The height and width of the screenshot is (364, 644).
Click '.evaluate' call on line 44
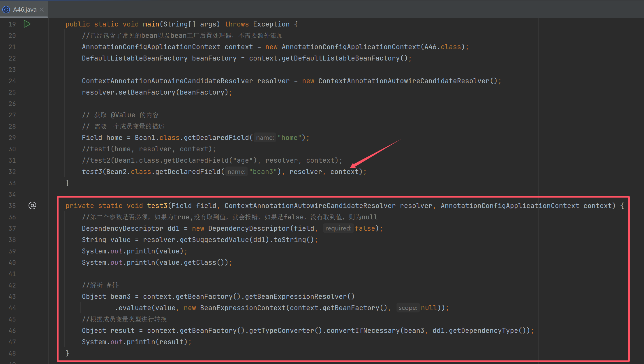(133, 308)
